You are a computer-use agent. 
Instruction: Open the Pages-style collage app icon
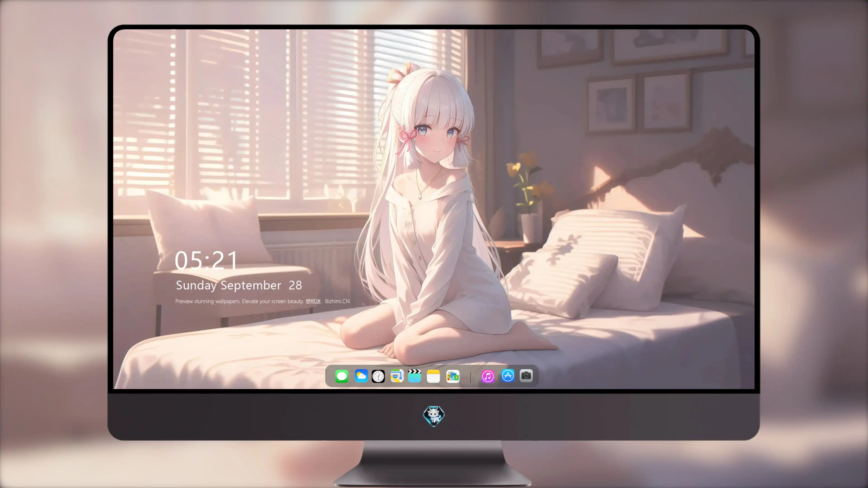tap(453, 376)
